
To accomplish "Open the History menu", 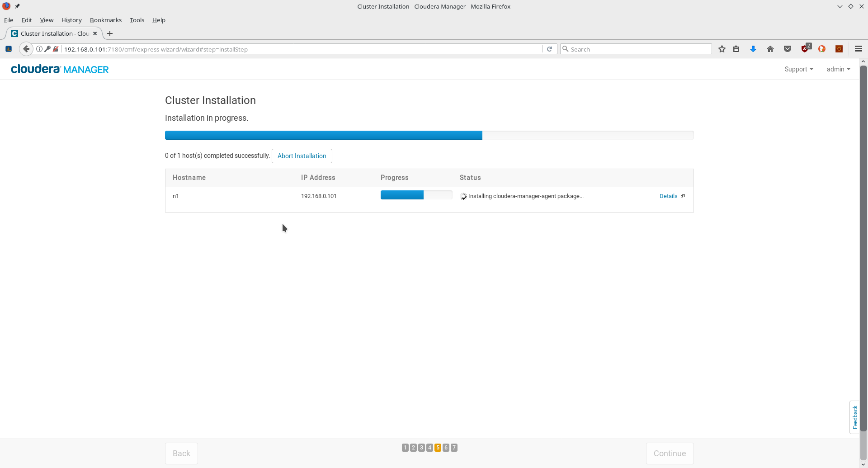I will [x=71, y=20].
